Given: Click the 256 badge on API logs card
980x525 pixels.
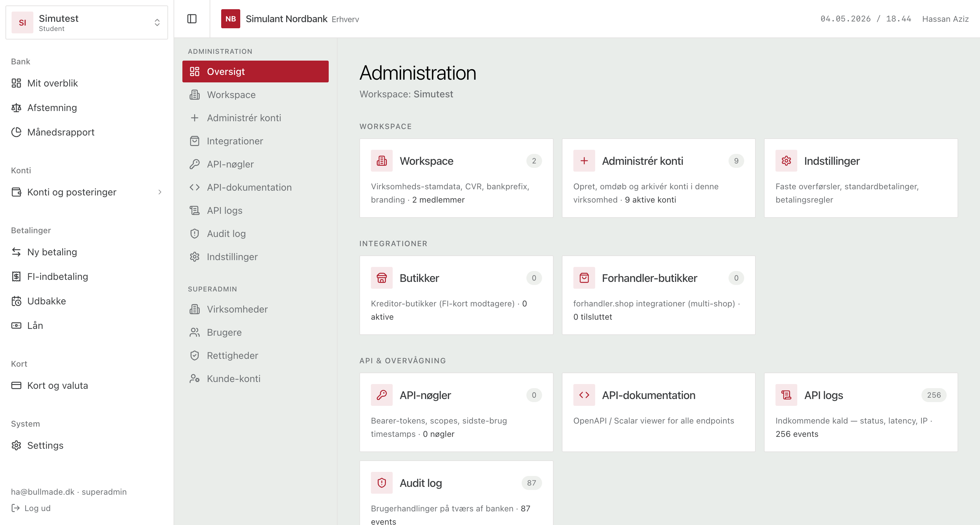Looking at the screenshot, I should (934, 395).
